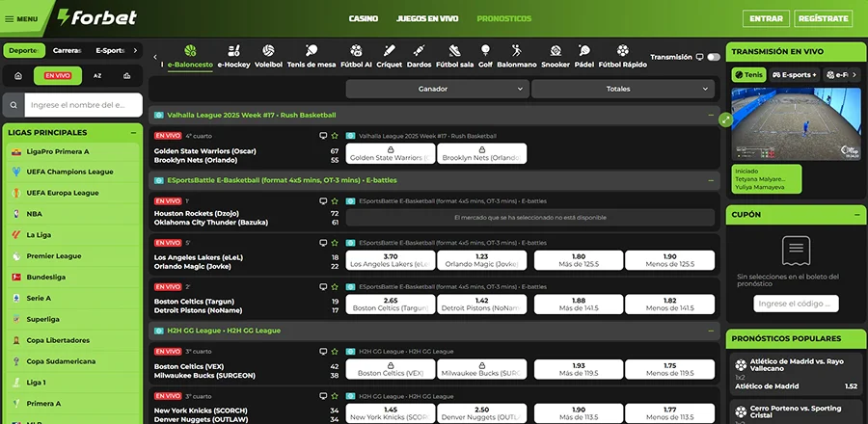Image resolution: width=868 pixels, height=424 pixels.
Task: Click the search magnifier icon
Action: tap(14, 105)
